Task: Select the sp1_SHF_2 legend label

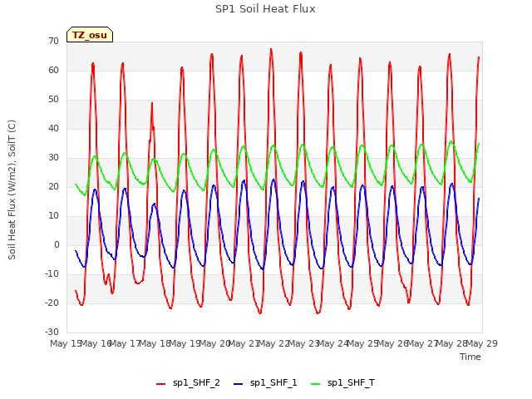Action: coord(196,383)
